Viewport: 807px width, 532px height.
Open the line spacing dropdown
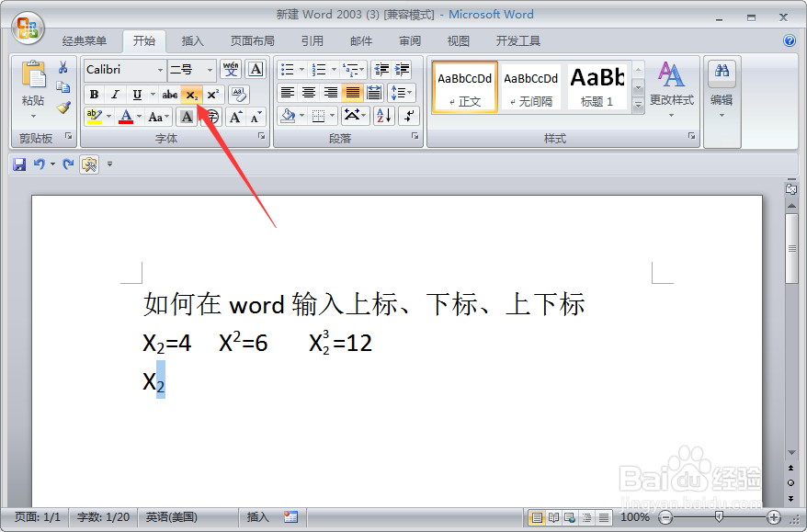[x=402, y=92]
